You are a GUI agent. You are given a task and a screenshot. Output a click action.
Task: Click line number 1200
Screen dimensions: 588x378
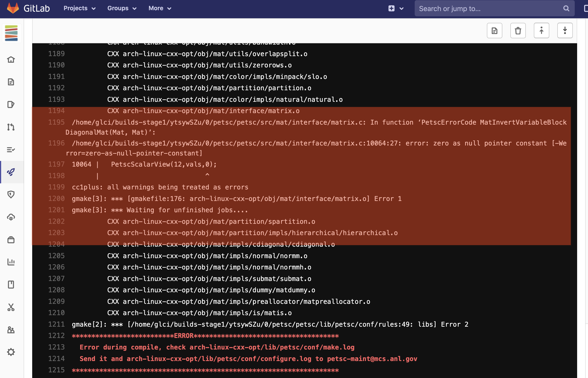[x=57, y=199]
